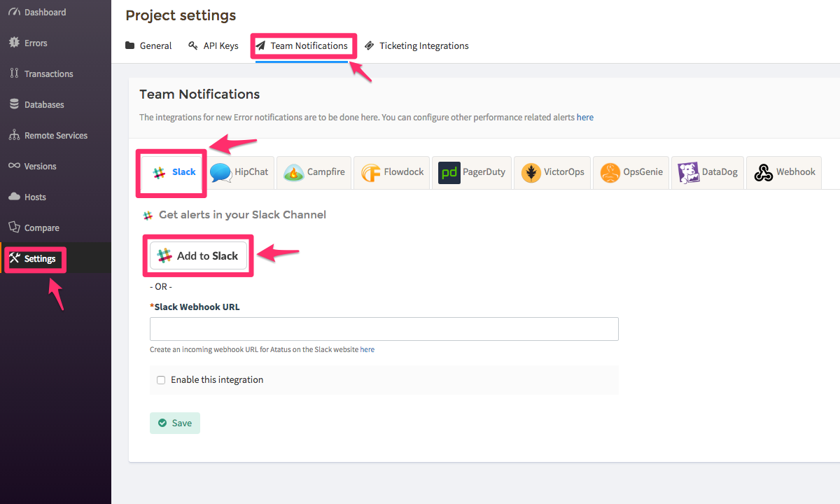Click 'Get alerts in your Slack Channel' heading

(x=242, y=215)
